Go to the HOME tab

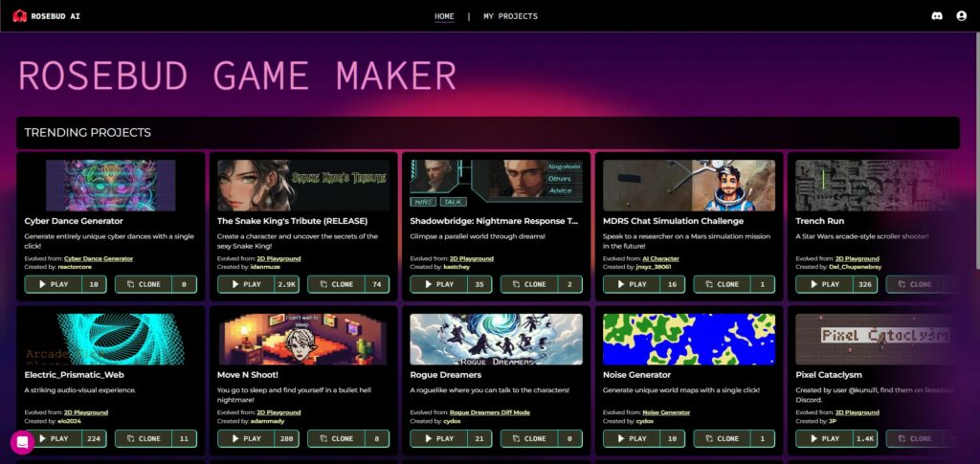point(444,16)
